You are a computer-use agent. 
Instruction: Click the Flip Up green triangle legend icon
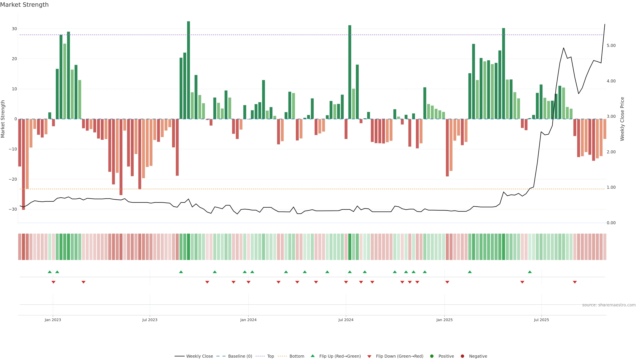[312, 356]
